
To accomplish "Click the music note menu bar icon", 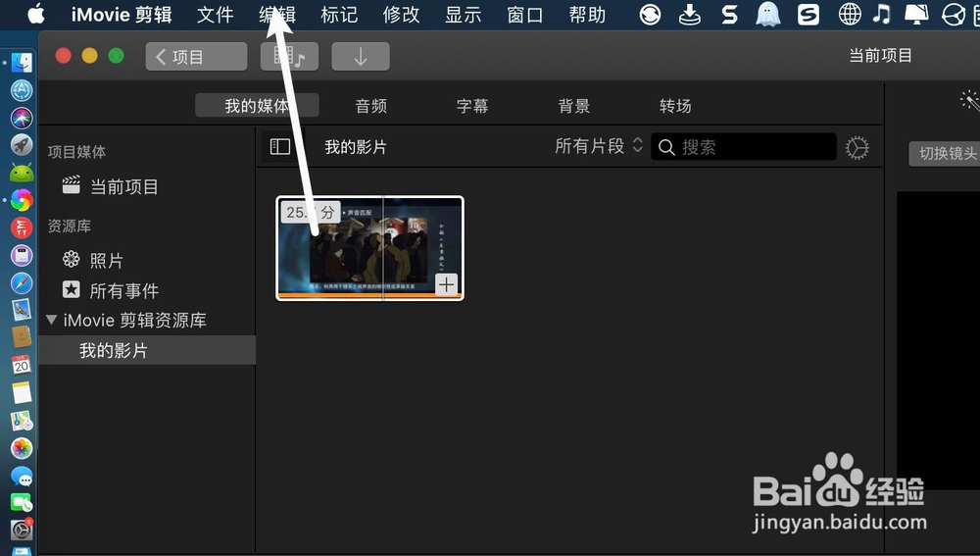I will click(882, 13).
